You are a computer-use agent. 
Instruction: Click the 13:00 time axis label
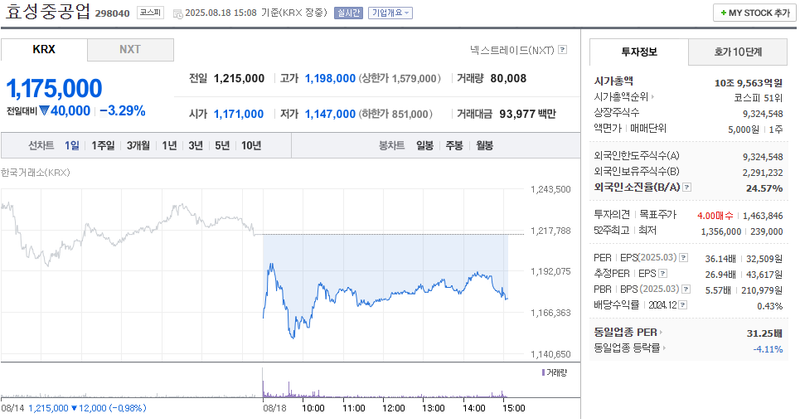434,408
